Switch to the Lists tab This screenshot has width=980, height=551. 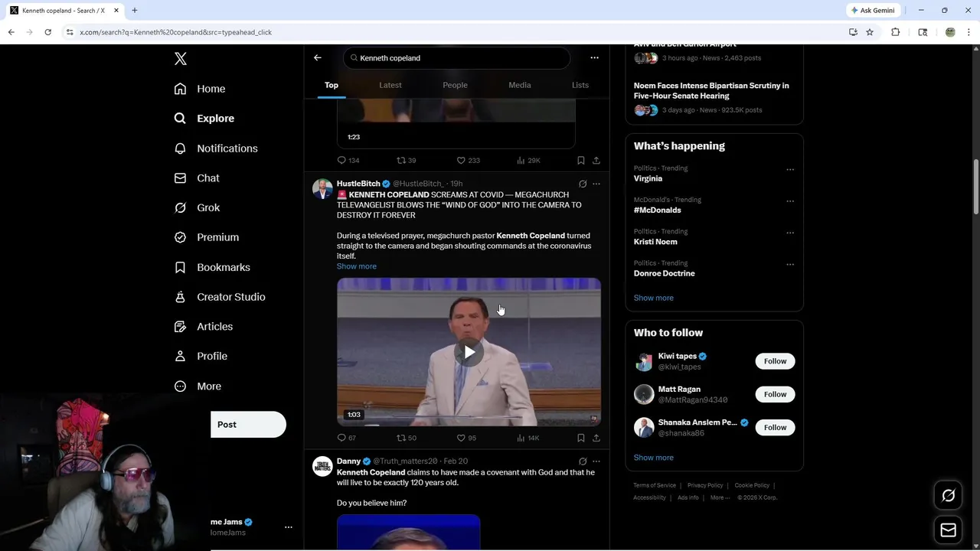(580, 85)
